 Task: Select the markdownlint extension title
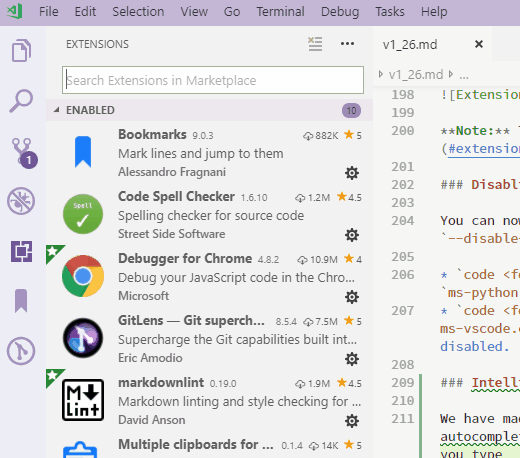point(161,382)
